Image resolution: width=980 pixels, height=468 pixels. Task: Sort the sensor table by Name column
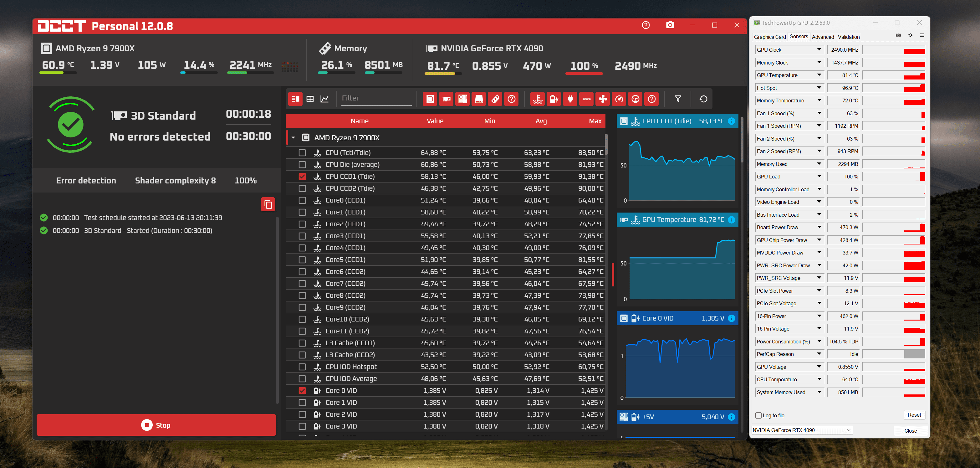coord(359,121)
